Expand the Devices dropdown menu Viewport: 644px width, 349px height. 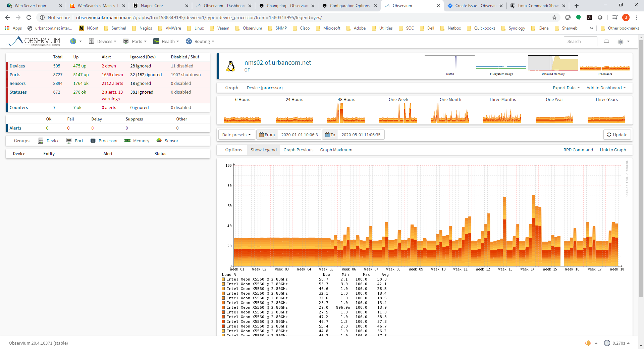point(107,41)
